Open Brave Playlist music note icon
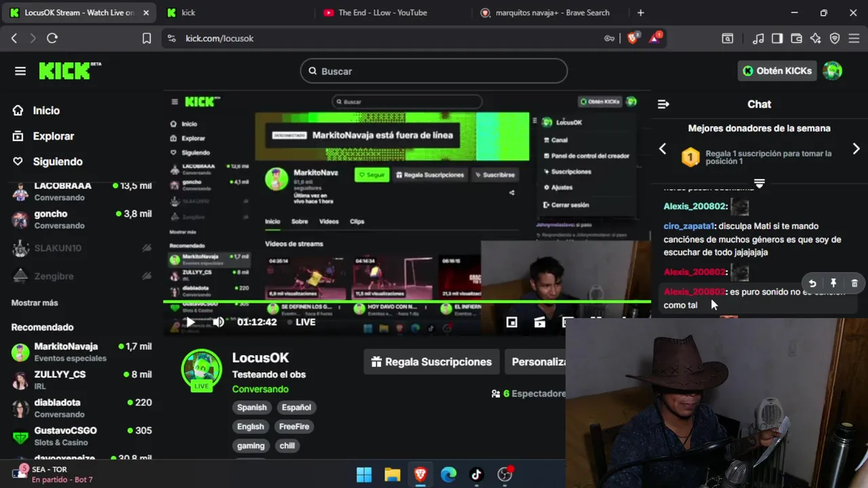Viewport: 868px width, 488px height. (x=759, y=39)
